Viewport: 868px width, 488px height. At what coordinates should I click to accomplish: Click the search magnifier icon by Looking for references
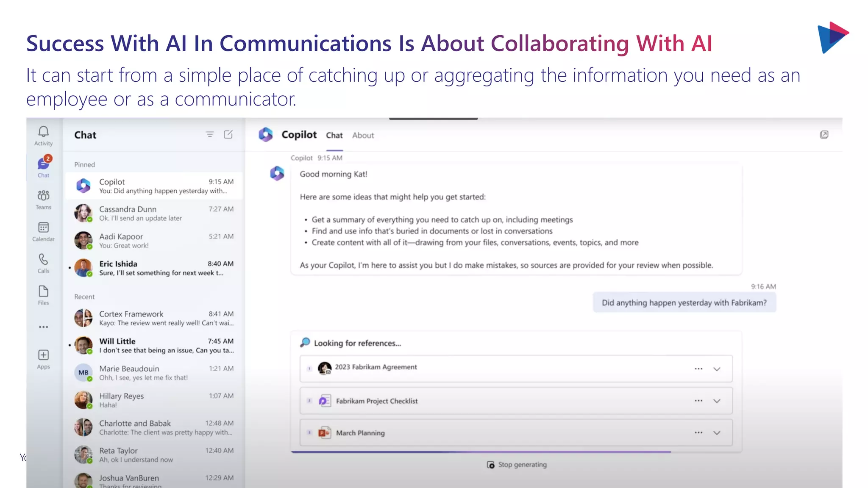coord(305,342)
